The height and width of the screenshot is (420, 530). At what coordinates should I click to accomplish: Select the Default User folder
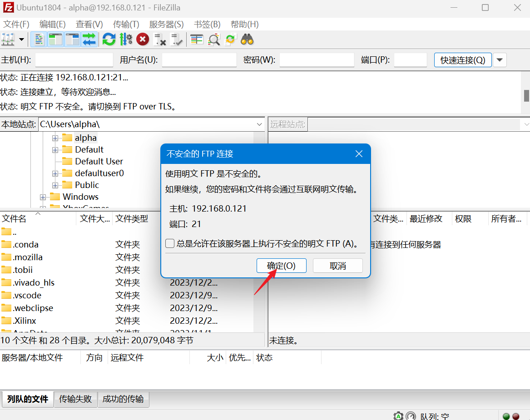click(x=99, y=162)
